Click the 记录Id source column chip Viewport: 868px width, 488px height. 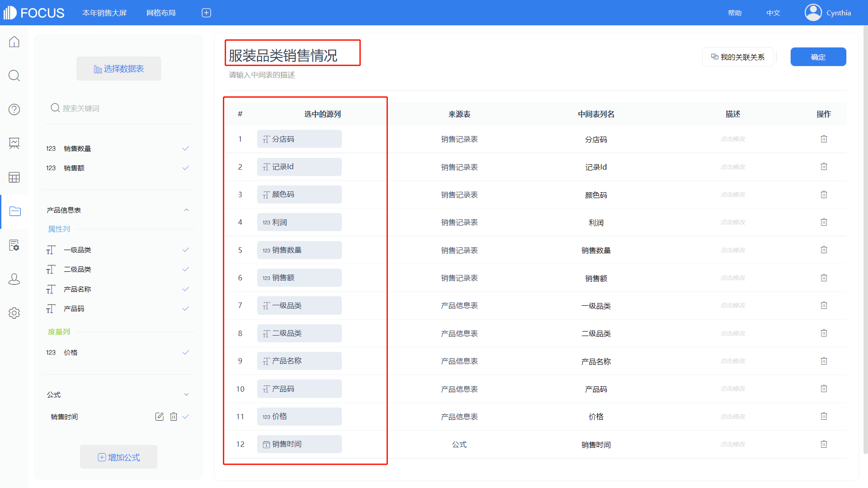click(x=299, y=166)
